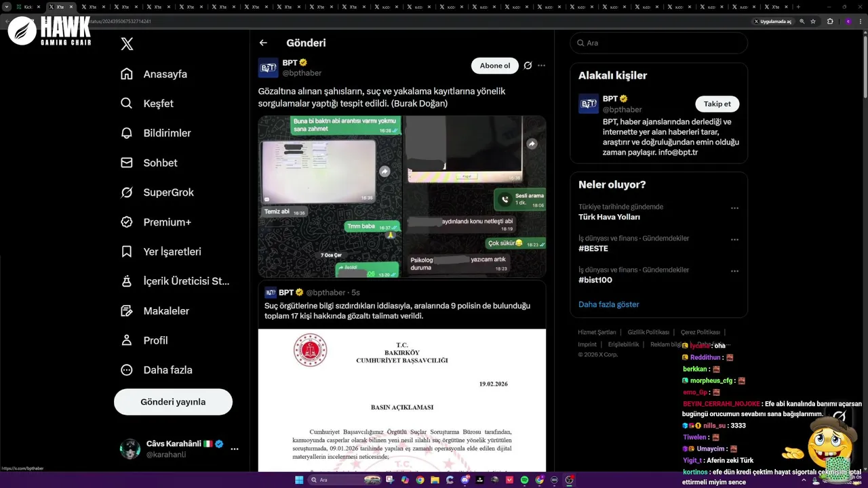Open more options for Türk Hava Yolları trend
Viewport: 868px width, 488px height.
pos(734,208)
